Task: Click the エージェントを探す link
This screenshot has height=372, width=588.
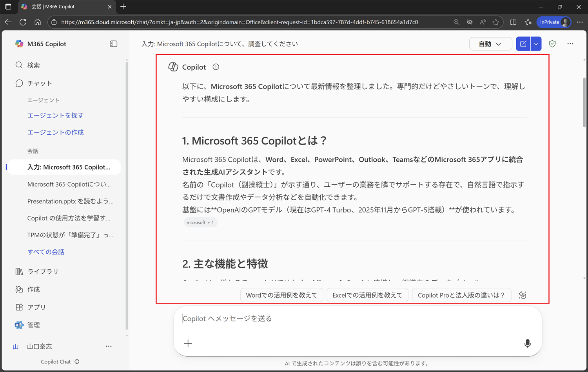Action: [55, 116]
